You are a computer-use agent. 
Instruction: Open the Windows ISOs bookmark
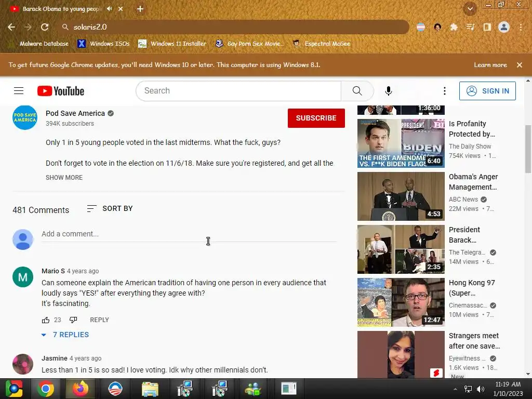[104, 44]
